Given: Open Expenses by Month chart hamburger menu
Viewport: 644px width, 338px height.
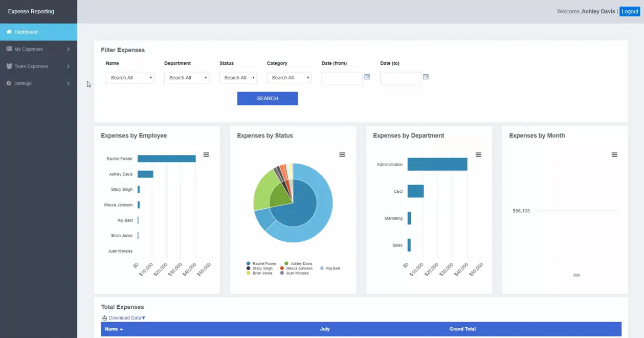Looking at the screenshot, I should click(614, 154).
